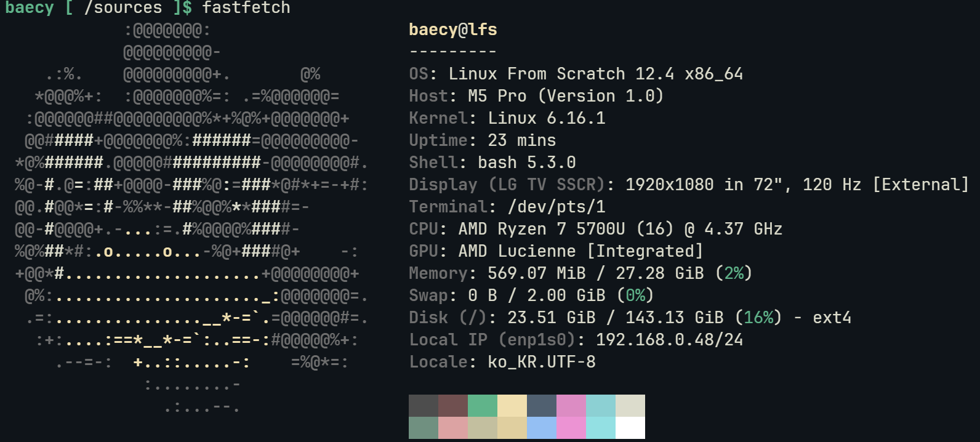Select the cyan swatch in the bottom row
This screenshot has height=442, width=980.
(601, 428)
